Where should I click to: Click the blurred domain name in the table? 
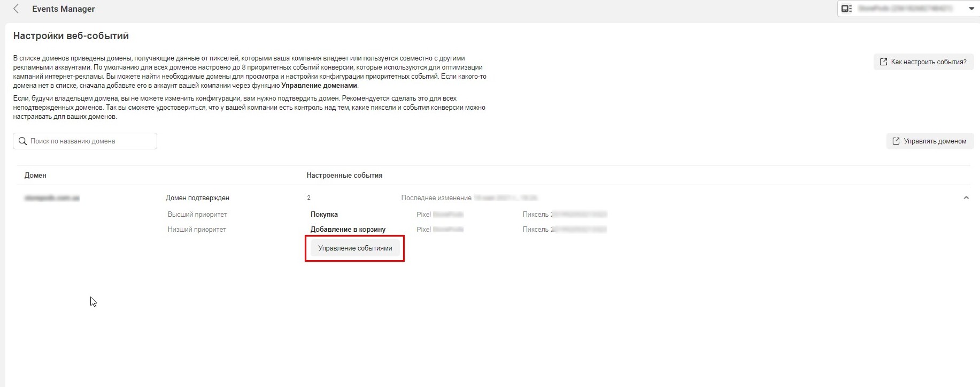52,198
